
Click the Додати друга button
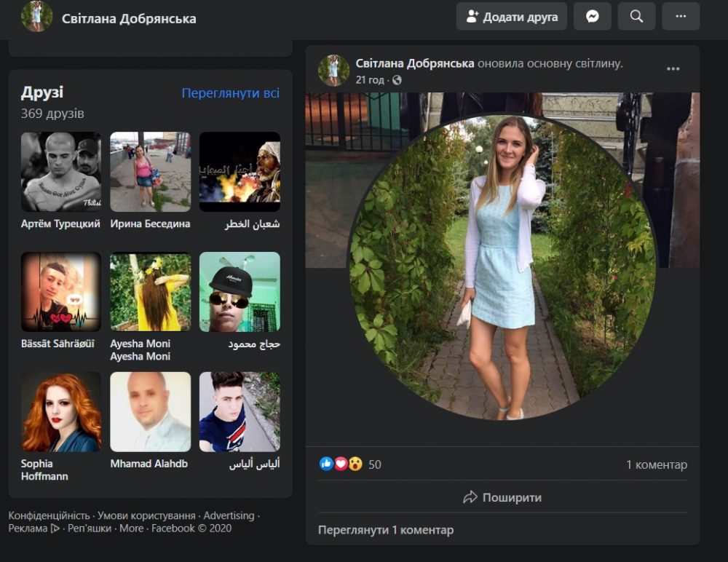tap(511, 17)
